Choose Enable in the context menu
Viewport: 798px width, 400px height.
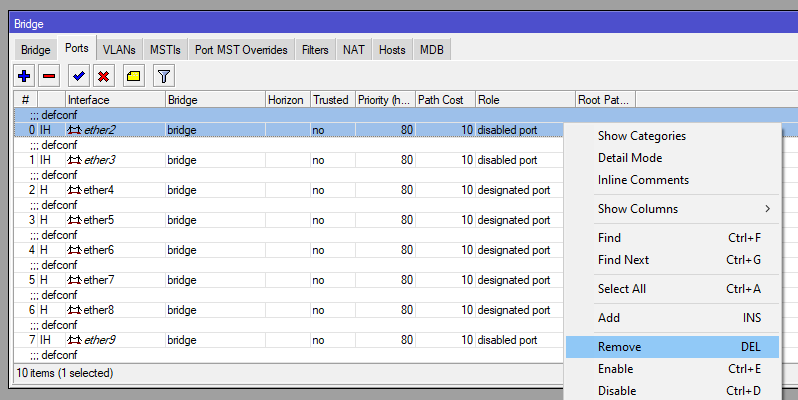(x=672, y=369)
